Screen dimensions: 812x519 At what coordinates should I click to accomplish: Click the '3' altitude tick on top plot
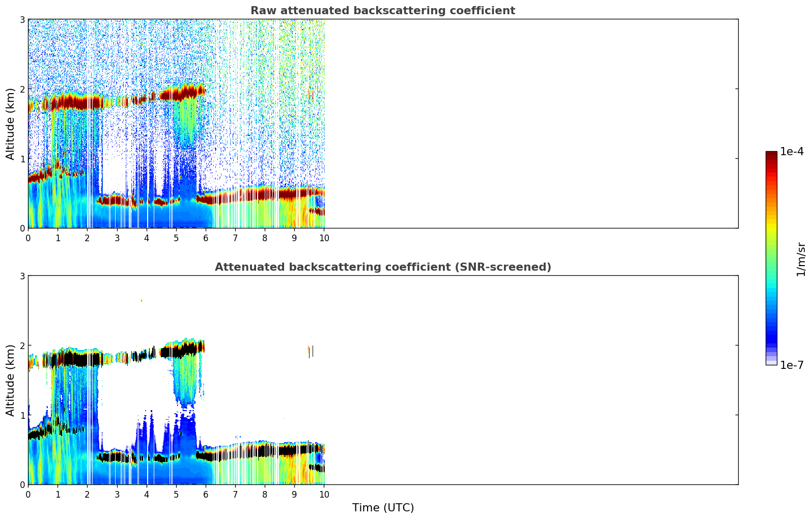point(22,19)
